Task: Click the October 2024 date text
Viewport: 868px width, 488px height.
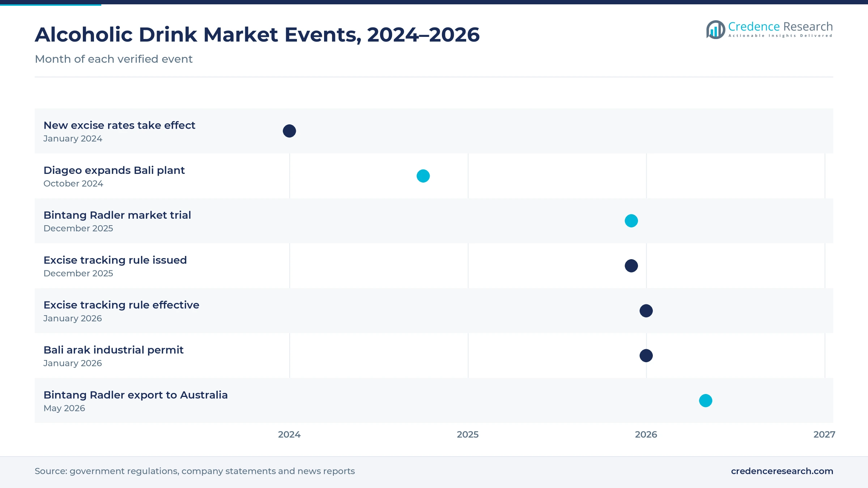Action: [73, 184]
